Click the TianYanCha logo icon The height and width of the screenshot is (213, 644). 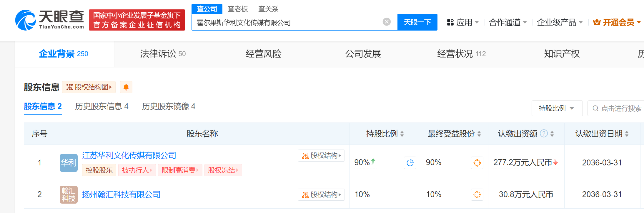26,20
